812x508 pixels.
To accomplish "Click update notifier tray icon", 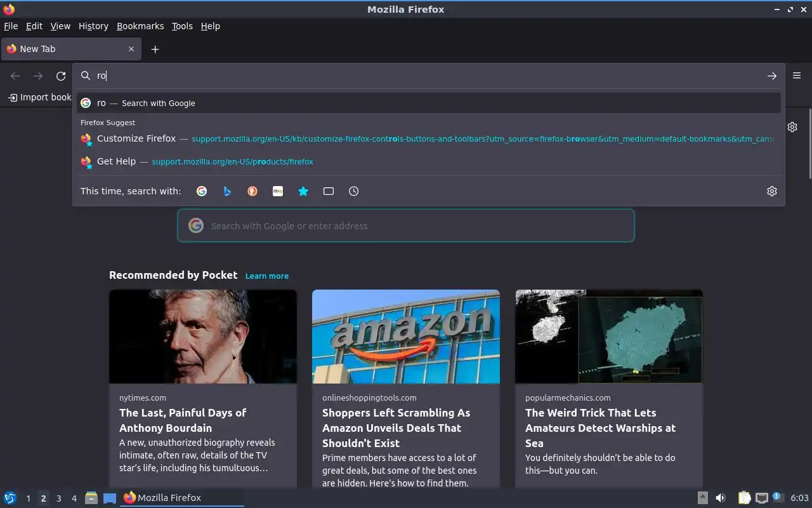I will point(778,498).
